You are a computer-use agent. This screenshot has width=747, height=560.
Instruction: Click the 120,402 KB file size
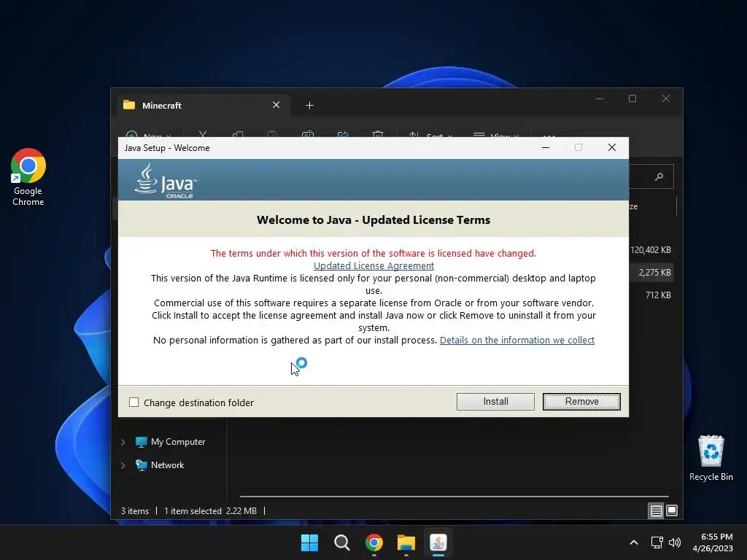(x=650, y=250)
